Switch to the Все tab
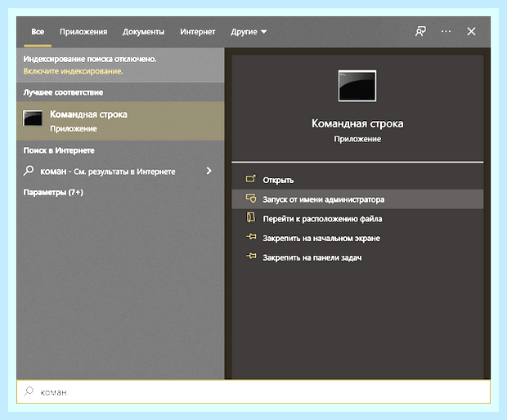Image resolution: width=507 pixels, height=420 pixels. coord(38,32)
